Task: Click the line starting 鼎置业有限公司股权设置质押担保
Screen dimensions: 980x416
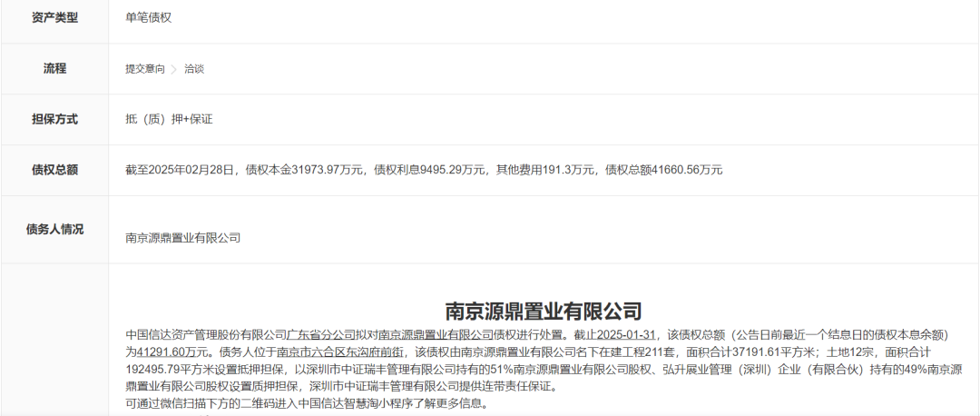Action: tap(340, 387)
